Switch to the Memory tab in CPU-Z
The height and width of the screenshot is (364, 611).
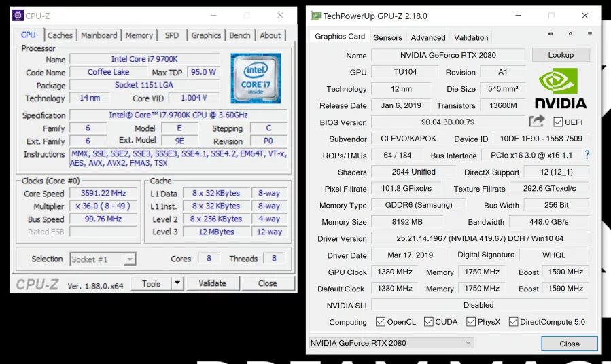tap(139, 35)
